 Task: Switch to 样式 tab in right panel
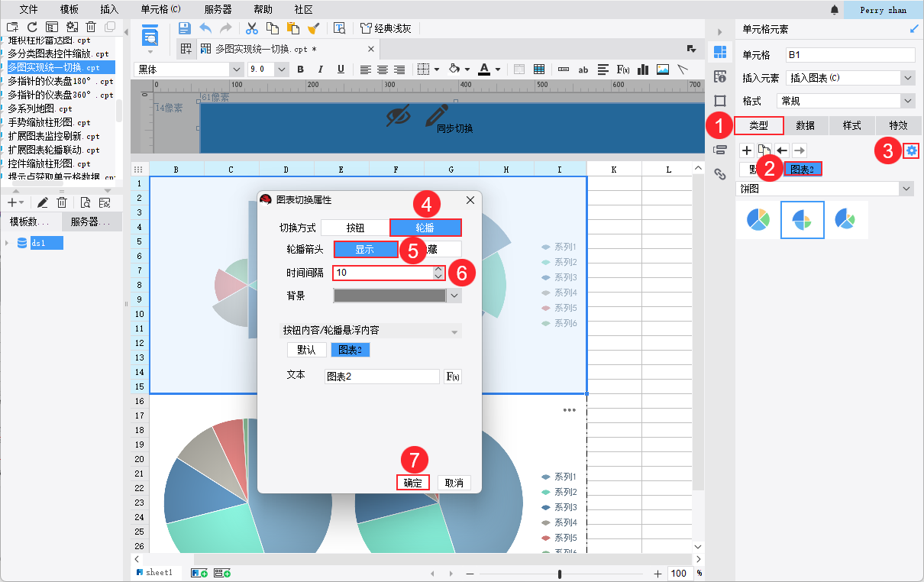[x=851, y=125]
